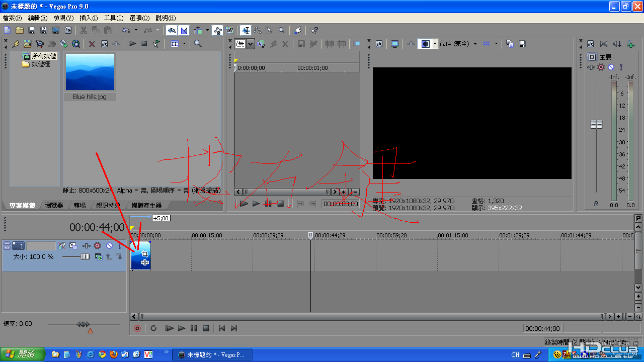
Task: Click the Capture Video icon in Project Media
Action: point(39,44)
